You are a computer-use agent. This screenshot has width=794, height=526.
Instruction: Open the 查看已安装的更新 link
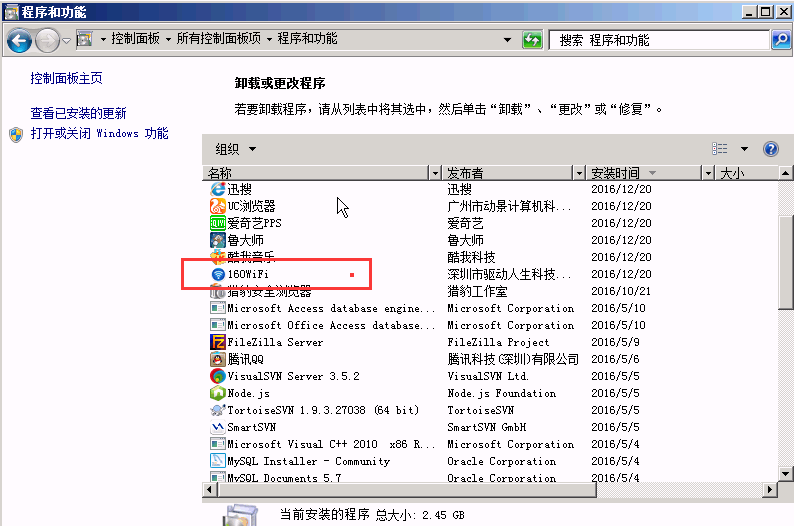(x=78, y=113)
